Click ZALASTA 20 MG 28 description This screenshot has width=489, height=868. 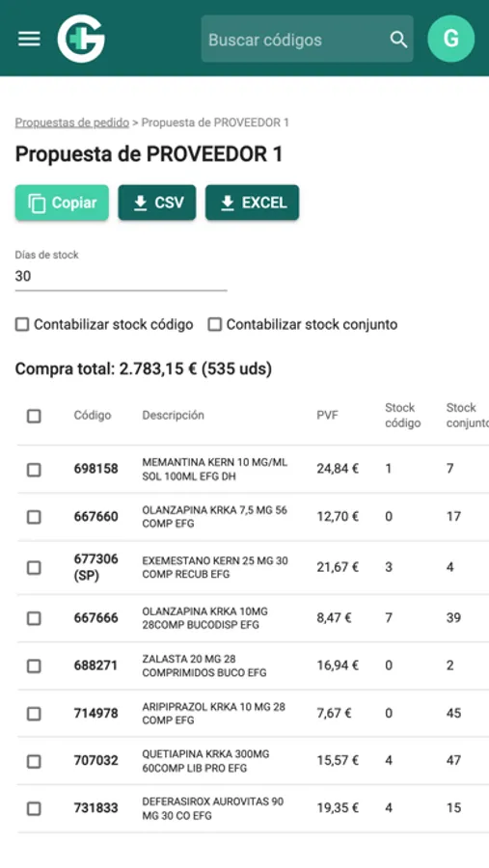click(x=204, y=665)
